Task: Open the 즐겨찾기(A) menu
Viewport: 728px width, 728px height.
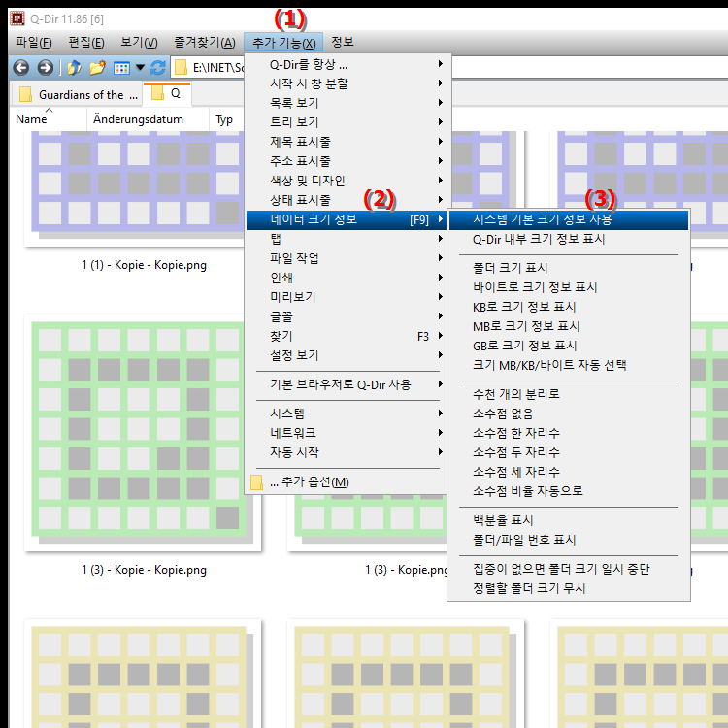Action: 205,43
